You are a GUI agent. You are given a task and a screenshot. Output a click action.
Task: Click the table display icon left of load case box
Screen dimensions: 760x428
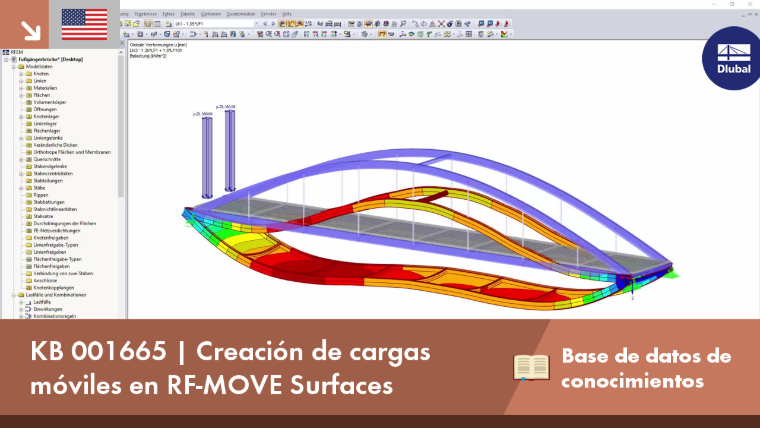click(157, 24)
